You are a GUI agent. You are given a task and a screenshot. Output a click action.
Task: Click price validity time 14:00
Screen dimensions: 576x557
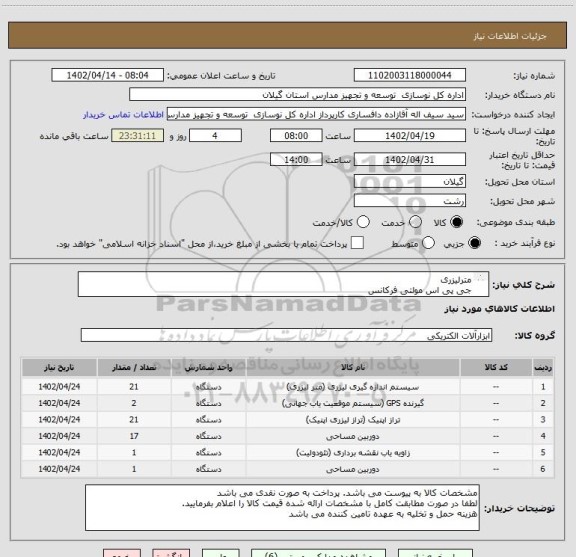click(296, 159)
